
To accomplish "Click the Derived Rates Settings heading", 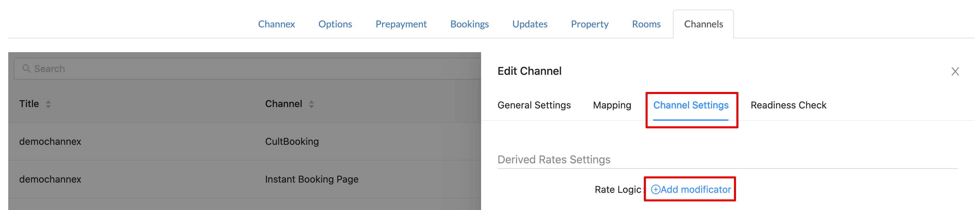I will point(553,159).
